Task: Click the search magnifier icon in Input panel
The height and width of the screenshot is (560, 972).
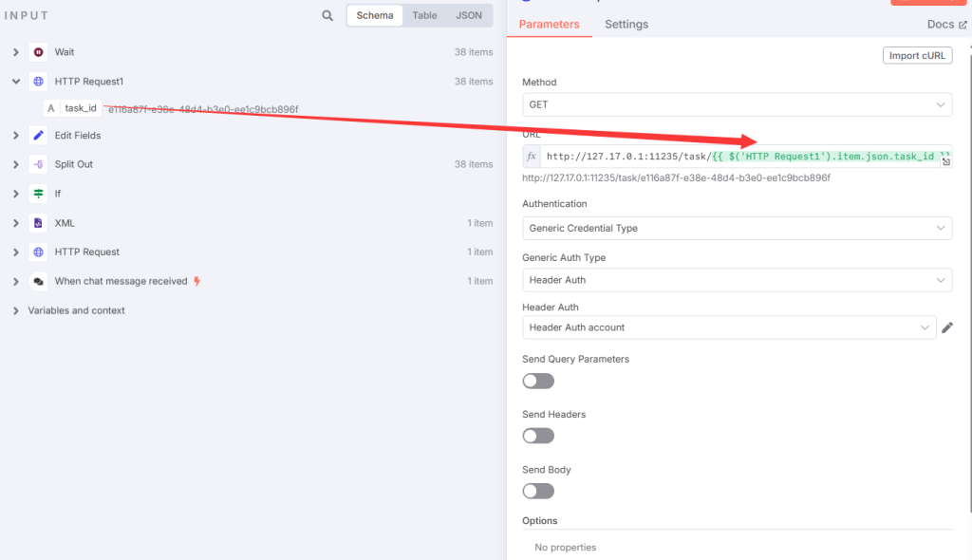Action: pyautogui.click(x=327, y=16)
